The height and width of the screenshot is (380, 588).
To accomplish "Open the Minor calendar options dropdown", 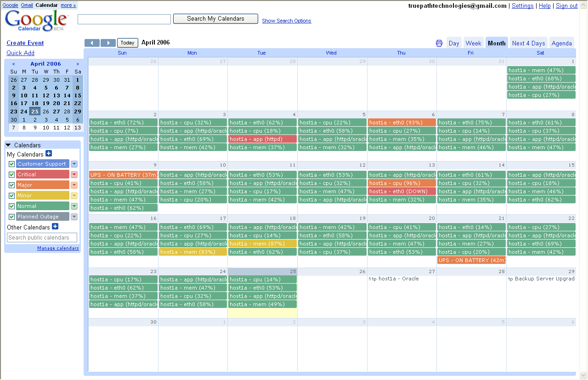I will tap(74, 196).
